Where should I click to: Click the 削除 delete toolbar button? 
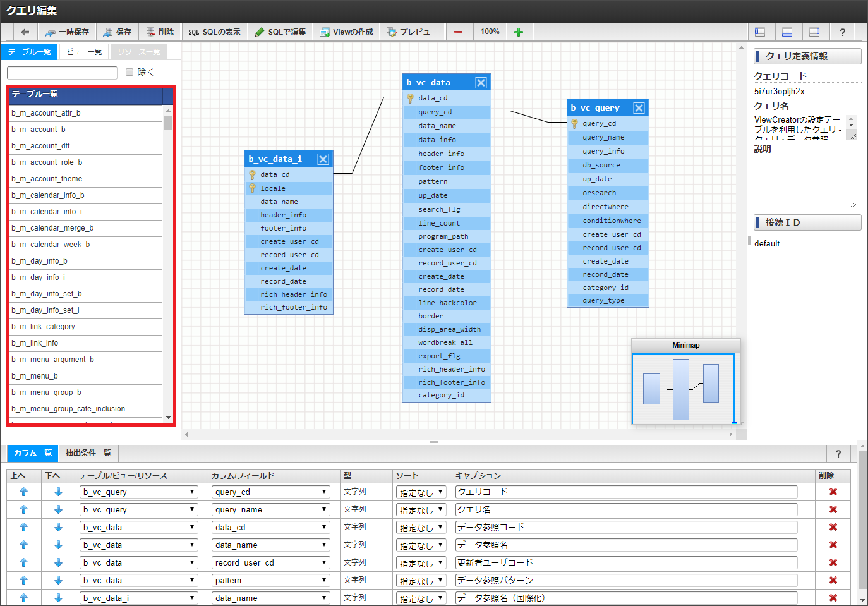pyautogui.click(x=160, y=32)
